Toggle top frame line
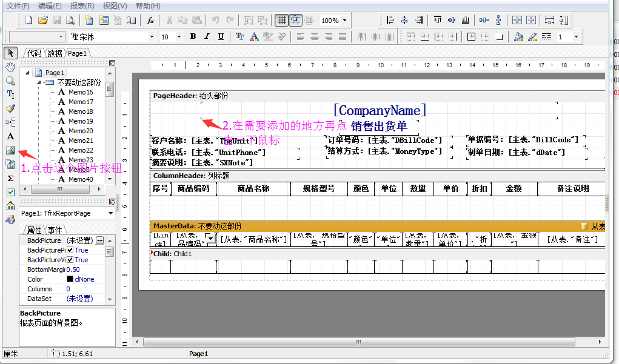Screen dimensions: 619x364 [410, 36]
